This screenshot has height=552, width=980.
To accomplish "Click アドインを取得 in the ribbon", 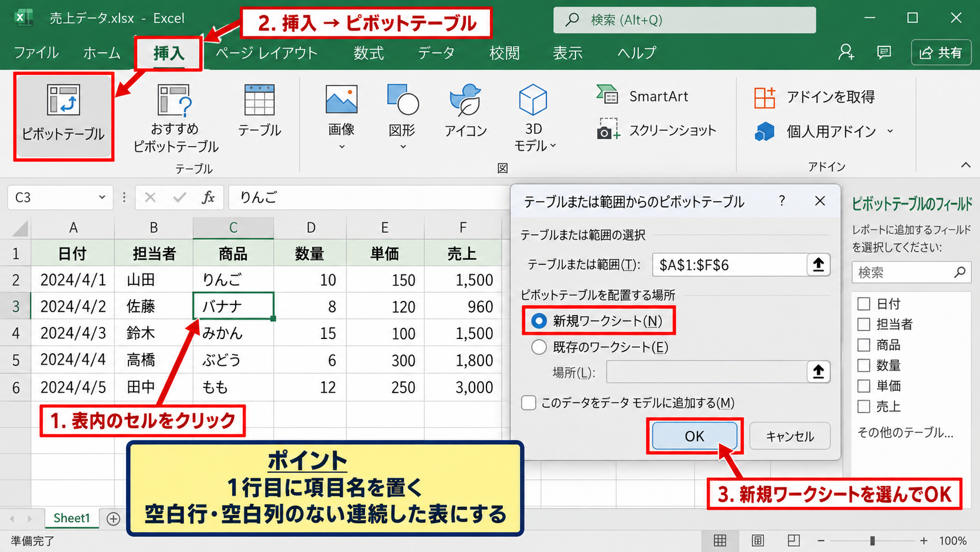I will click(x=815, y=97).
